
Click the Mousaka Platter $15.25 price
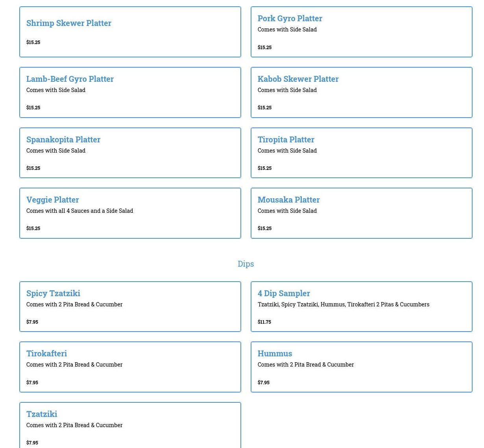tap(265, 228)
